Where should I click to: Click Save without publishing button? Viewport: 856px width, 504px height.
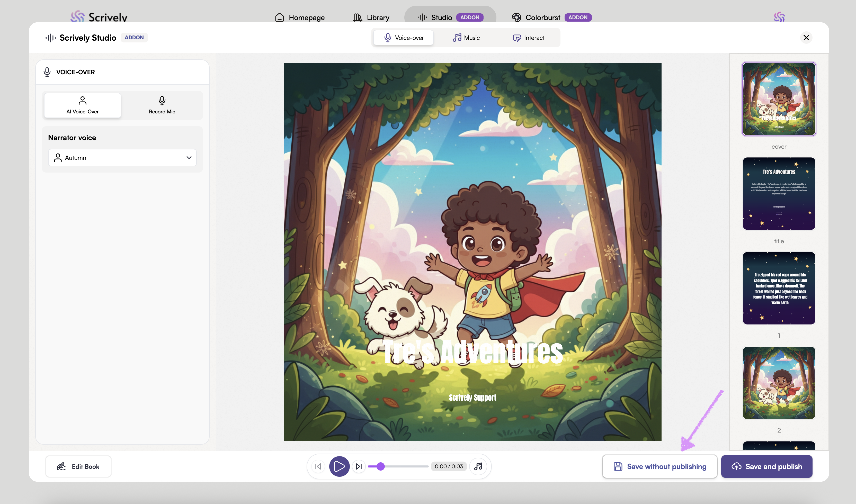(660, 466)
